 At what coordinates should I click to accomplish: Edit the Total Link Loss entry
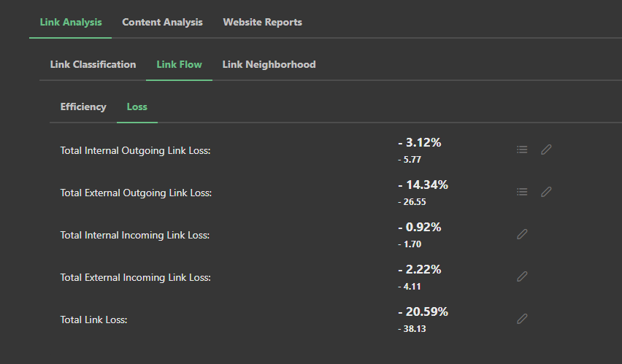[x=522, y=319]
